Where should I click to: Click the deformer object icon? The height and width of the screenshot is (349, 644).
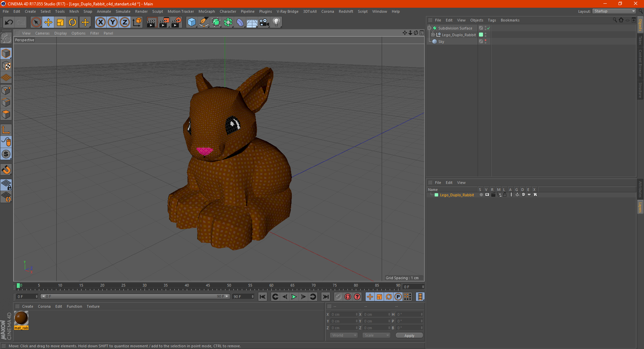240,22
